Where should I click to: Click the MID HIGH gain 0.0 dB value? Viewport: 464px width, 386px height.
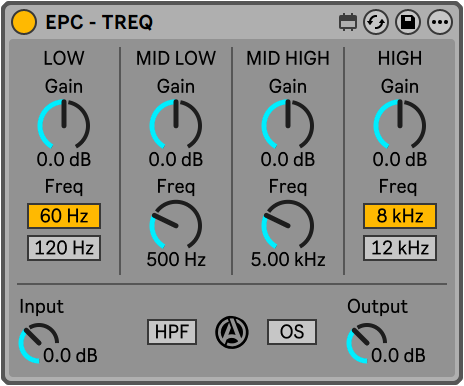tap(288, 159)
